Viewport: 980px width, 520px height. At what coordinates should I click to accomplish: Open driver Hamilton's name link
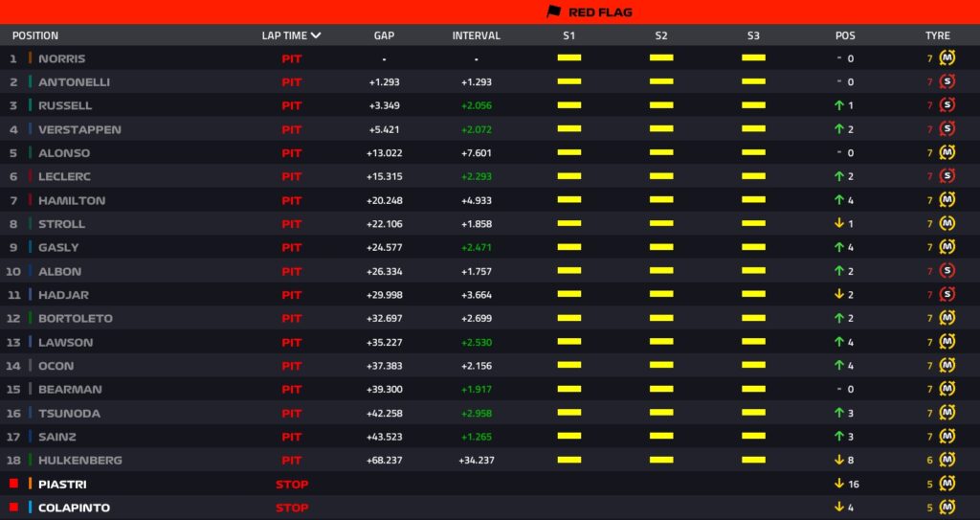(72, 200)
